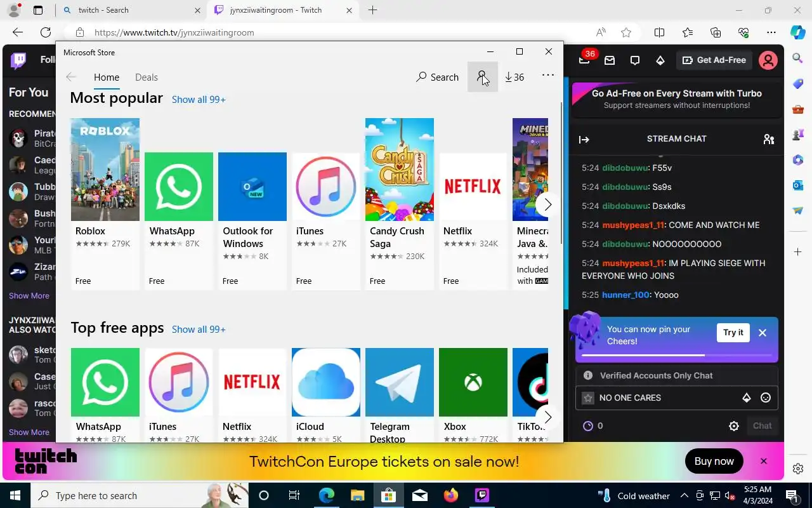Open the Cold weather taskbar widget
This screenshot has height=508, width=812.
[x=634, y=495]
